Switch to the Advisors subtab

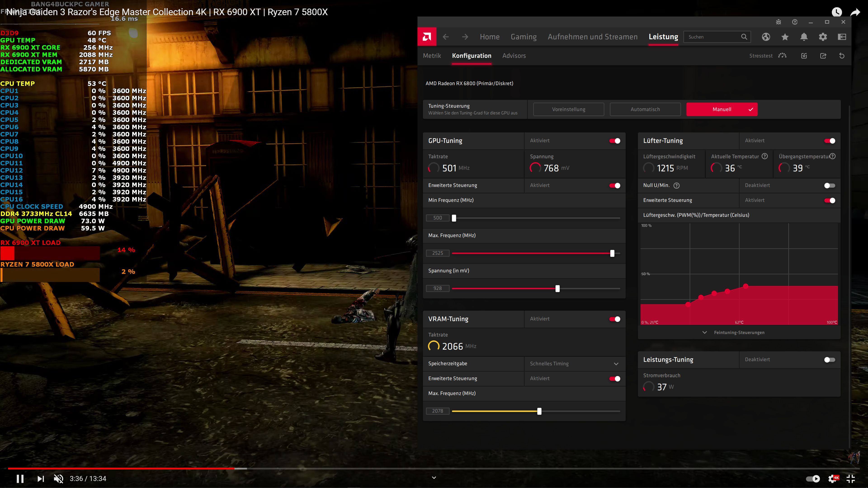pyautogui.click(x=514, y=56)
